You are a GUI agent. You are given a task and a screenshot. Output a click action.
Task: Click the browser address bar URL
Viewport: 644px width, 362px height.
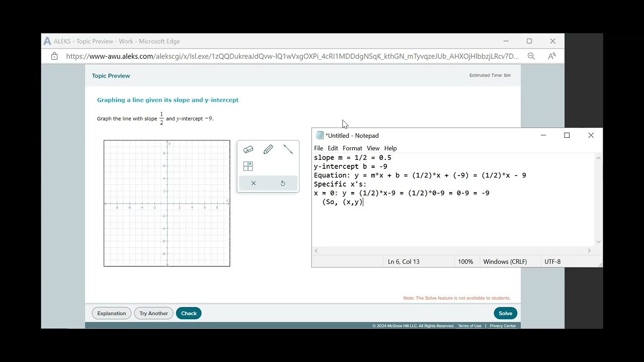click(x=292, y=56)
